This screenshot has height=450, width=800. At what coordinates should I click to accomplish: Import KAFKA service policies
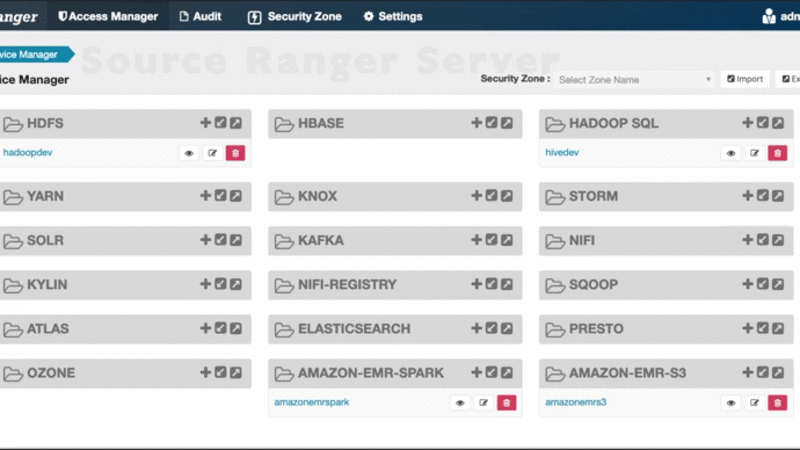pos(491,240)
